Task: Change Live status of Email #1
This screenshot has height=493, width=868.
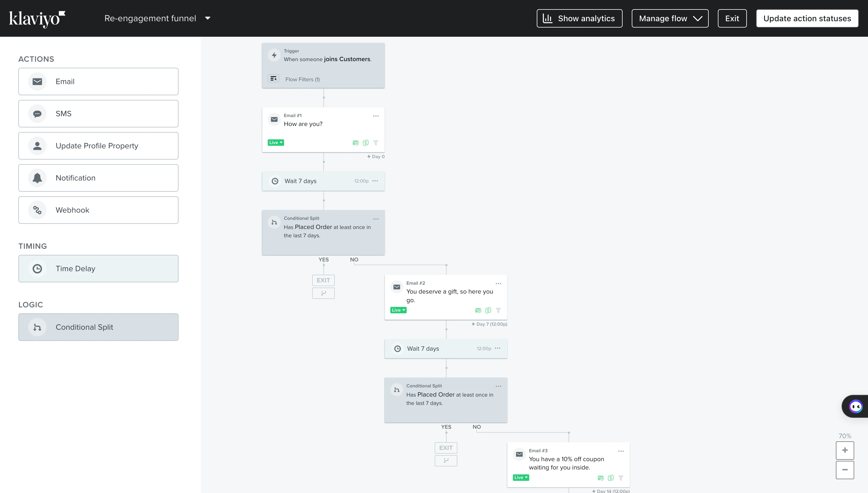Action: click(x=276, y=143)
